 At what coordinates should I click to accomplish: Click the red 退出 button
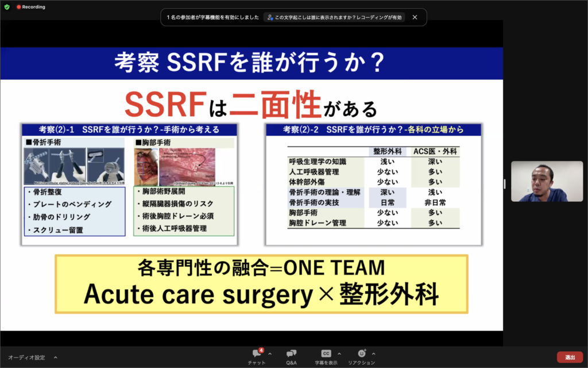(569, 357)
